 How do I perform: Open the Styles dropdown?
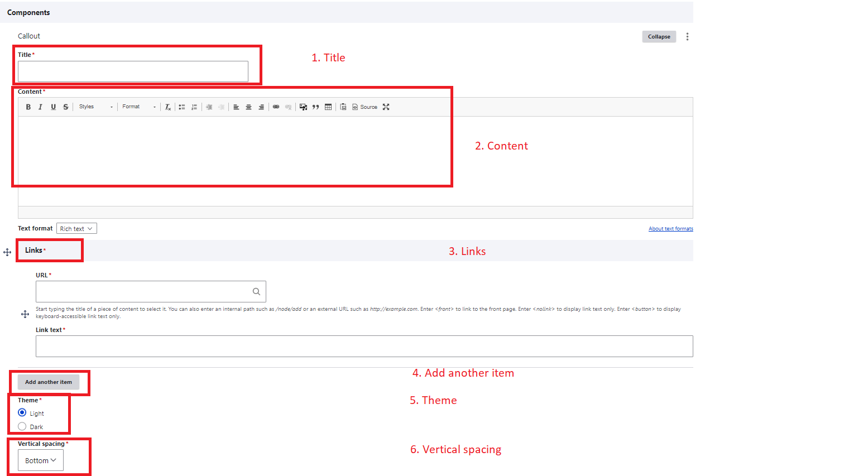tap(95, 107)
